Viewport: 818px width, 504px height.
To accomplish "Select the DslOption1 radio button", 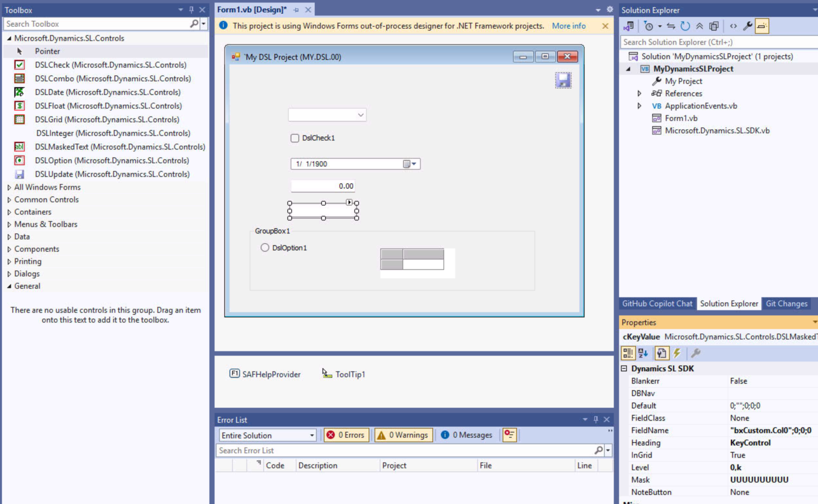I will coord(265,248).
